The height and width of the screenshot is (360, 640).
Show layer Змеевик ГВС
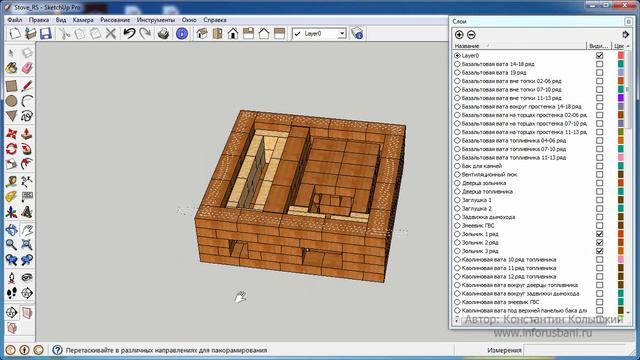pos(600,225)
